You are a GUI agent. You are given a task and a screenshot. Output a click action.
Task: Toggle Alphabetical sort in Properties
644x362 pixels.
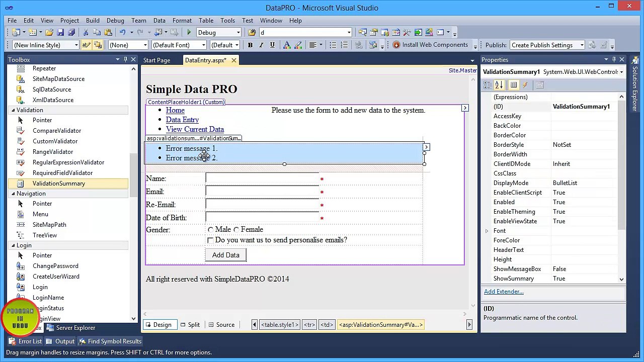point(499,85)
